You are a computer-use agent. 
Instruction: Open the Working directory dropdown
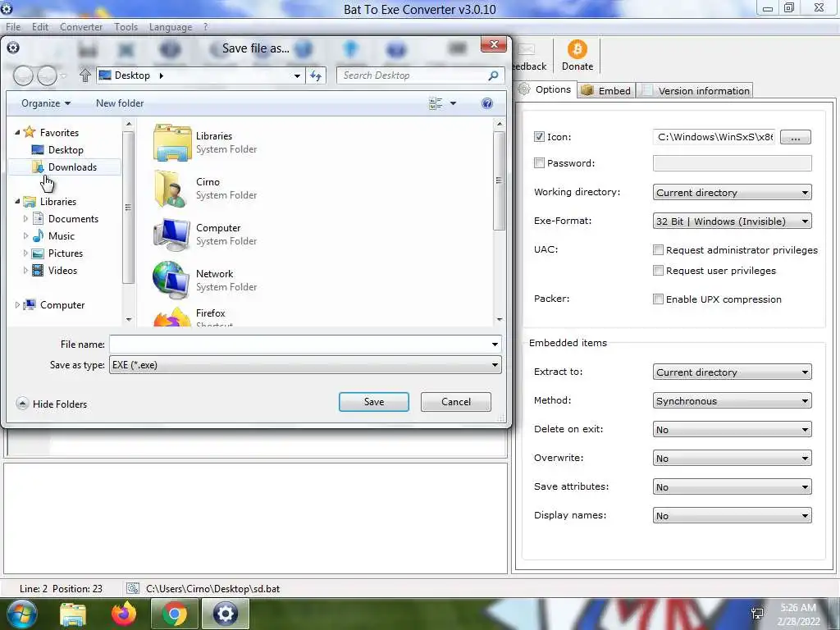(732, 192)
